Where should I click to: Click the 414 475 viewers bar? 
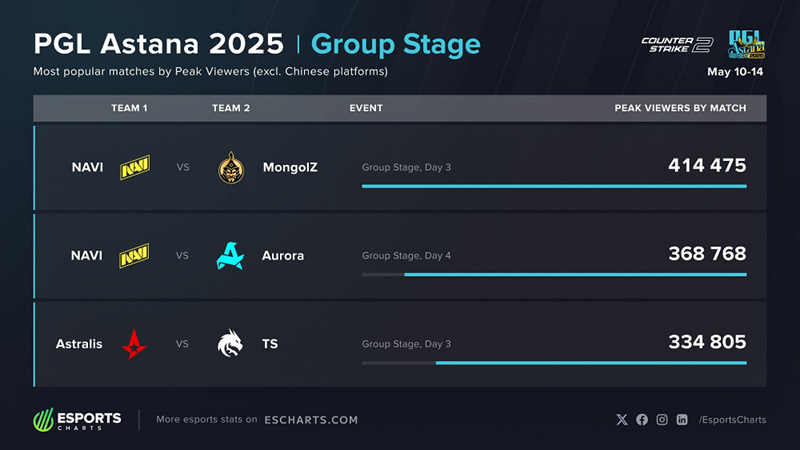pos(554,186)
